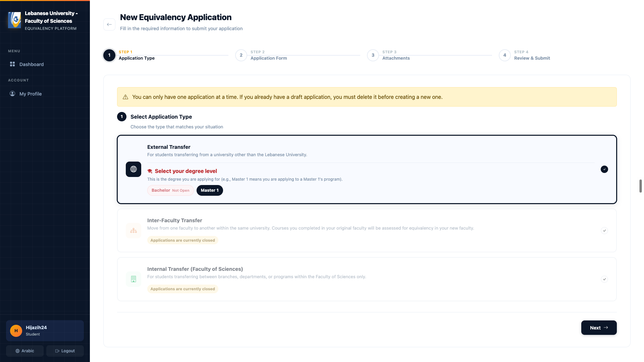Click the Internal Transfer 'Applications are currently closed' badge
This screenshot has width=644, height=362.
tap(183, 289)
